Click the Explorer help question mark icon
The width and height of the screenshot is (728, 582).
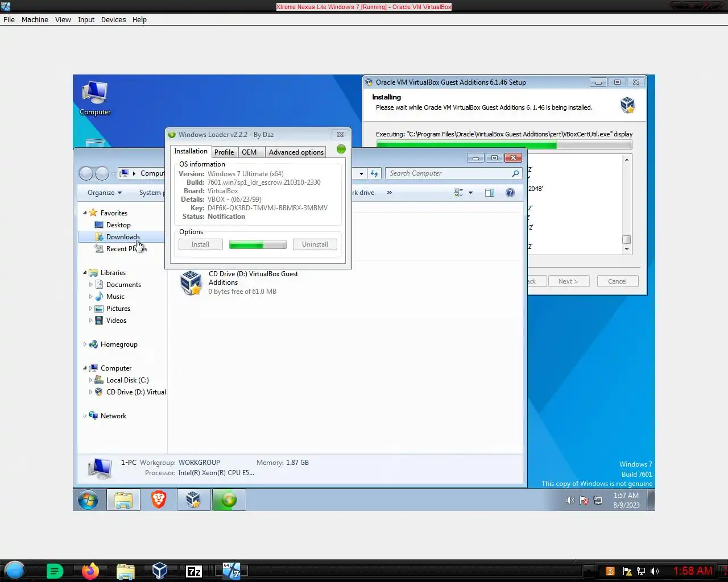point(510,193)
